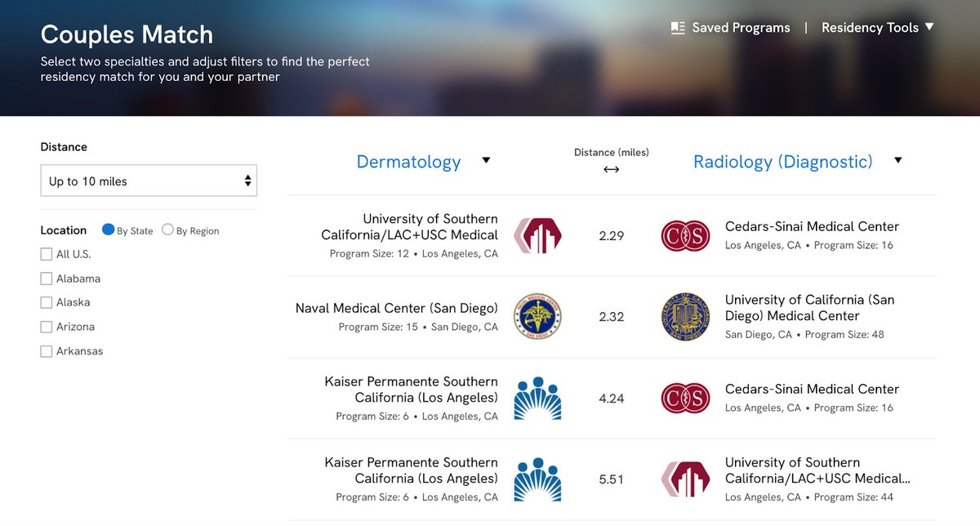Screen dimensions: 980x526
Task: Select the By Region radio button
Action: 167,230
